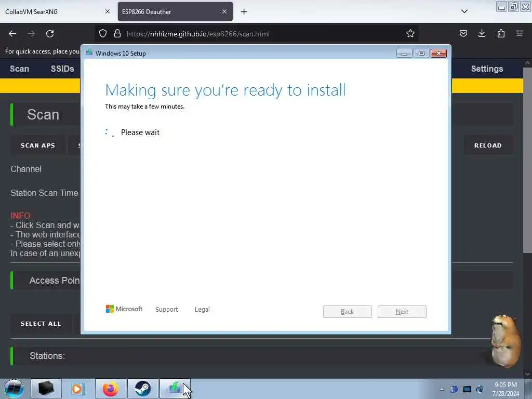
Task: Select the ESP8266 Deauther tab
Action: [176, 11]
